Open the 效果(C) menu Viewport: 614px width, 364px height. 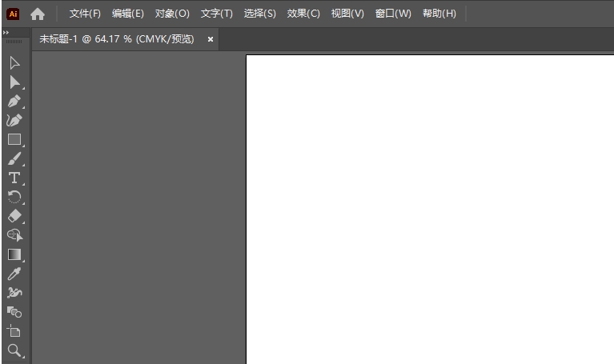click(303, 14)
